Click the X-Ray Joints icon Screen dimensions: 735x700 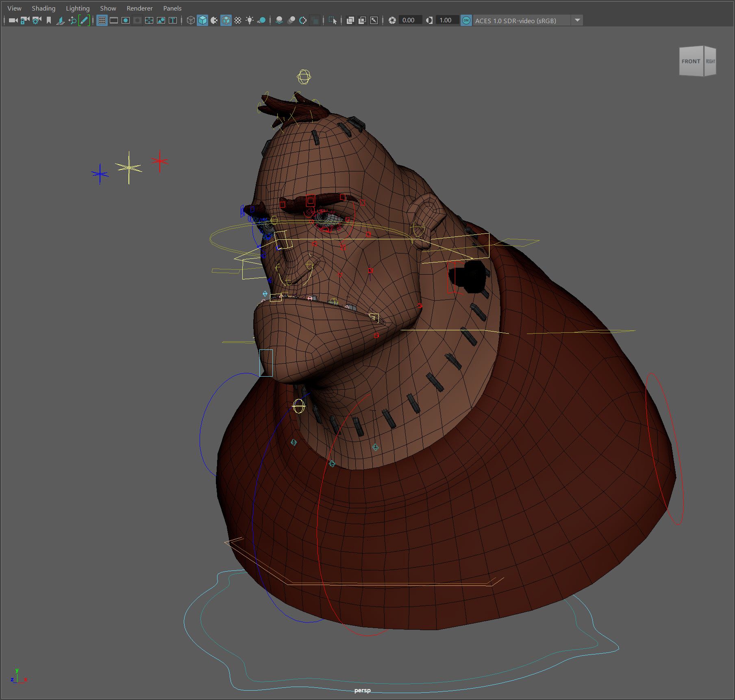point(374,20)
